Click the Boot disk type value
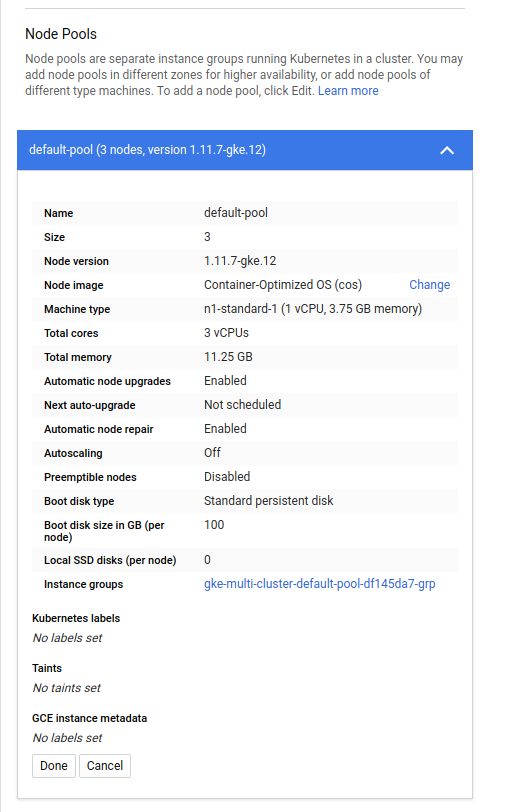Viewport: 532px width, 812px height. click(x=268, y=501)
